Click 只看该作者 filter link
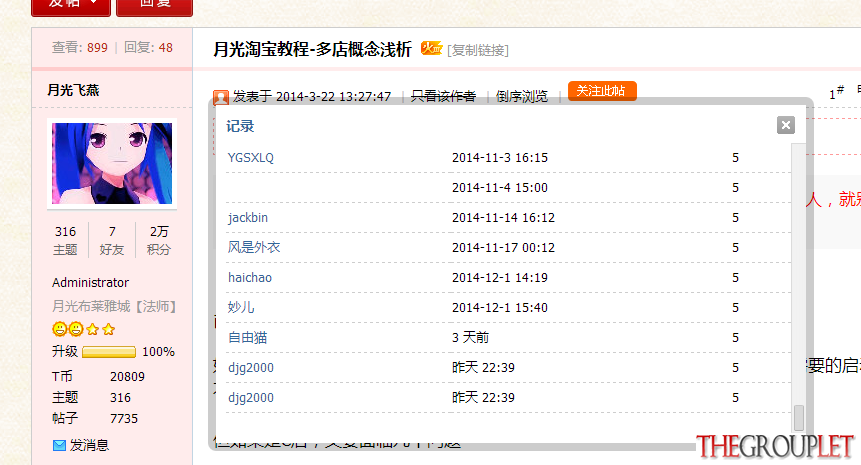 [x=443, y=97]
